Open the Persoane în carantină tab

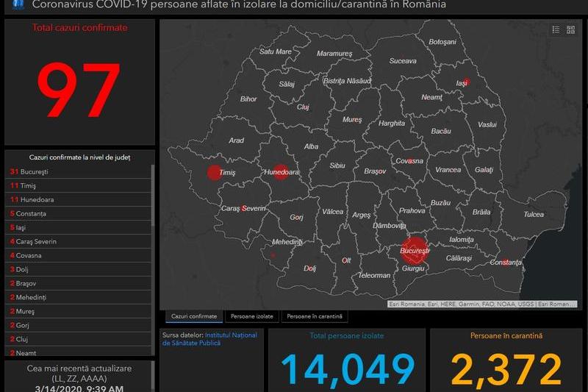coord(315,316)
